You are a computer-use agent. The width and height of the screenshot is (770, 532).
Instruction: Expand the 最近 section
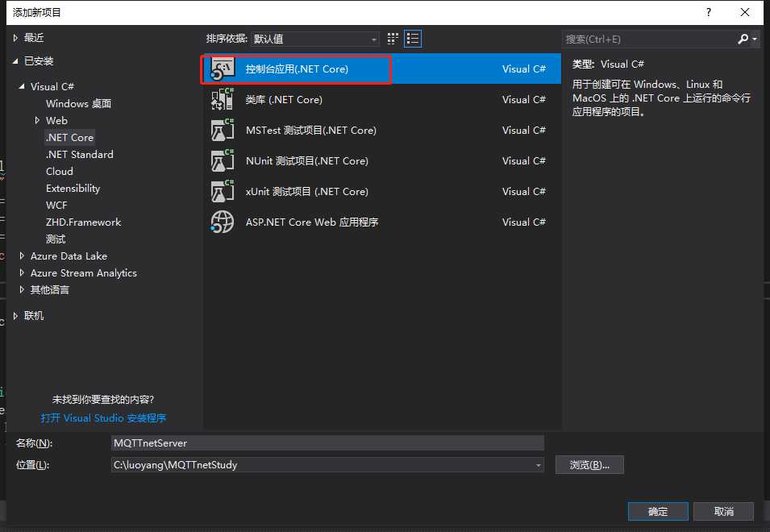click(15, 38)
